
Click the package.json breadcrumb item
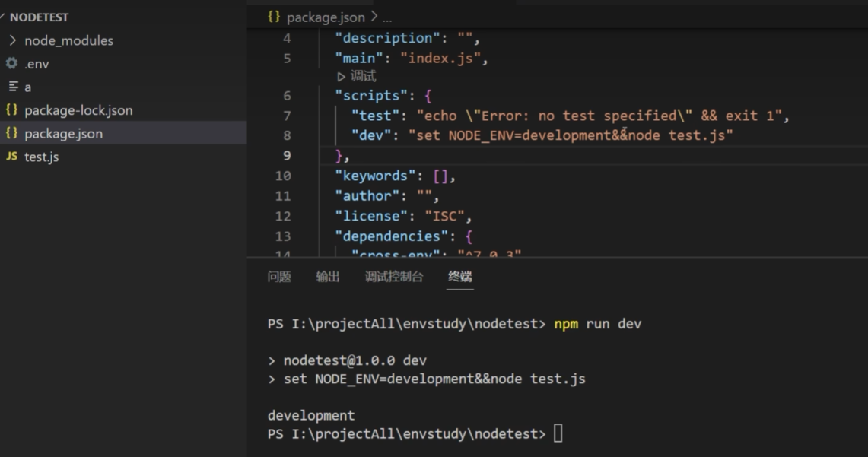[326, 17]
